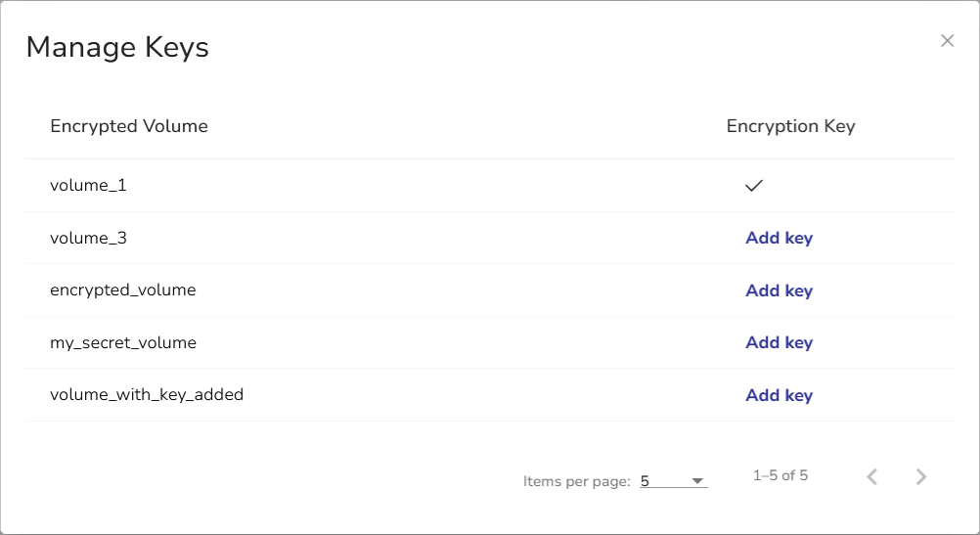The image size is (980, 535).
Task: Add key for my_secret_volume
Action: [779, 342]
